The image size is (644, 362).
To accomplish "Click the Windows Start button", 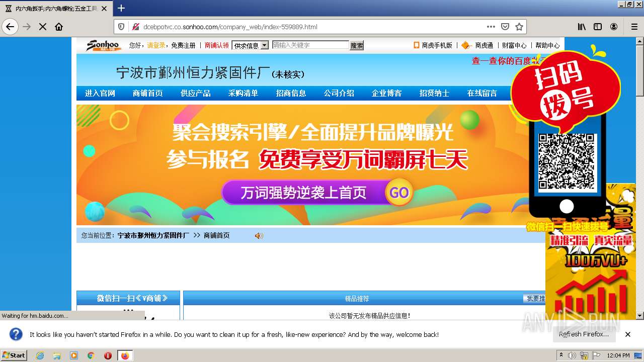I will (14, 355).
